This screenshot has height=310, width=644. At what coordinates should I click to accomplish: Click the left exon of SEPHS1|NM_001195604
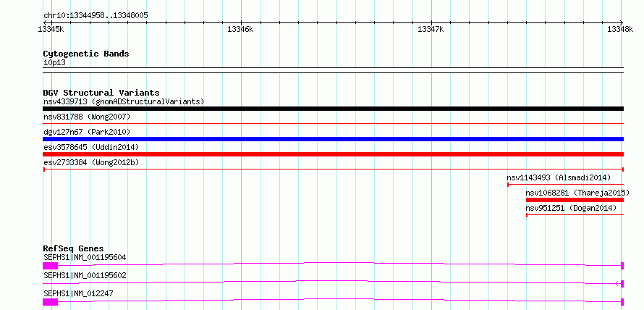tap(51, 266)
